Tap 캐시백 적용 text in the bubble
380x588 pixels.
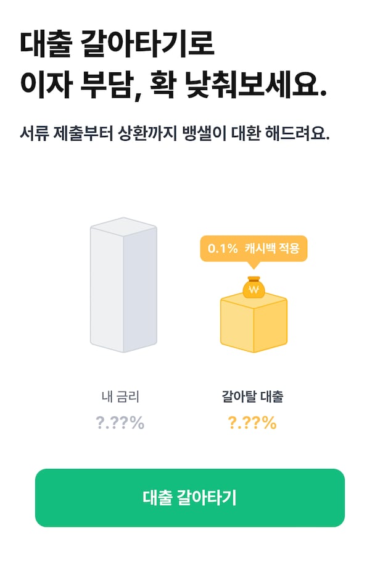pyautogui.click(x=271, y=249)
